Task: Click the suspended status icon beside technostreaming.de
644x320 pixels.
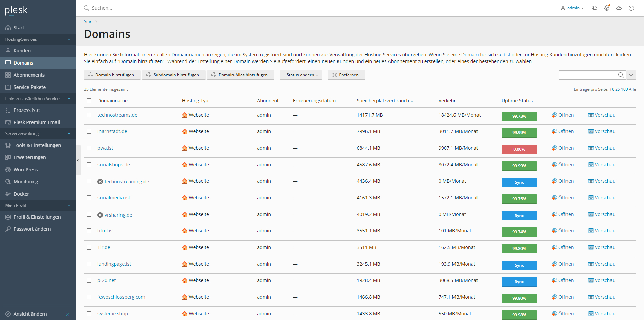Action: [x=100, y=182]
